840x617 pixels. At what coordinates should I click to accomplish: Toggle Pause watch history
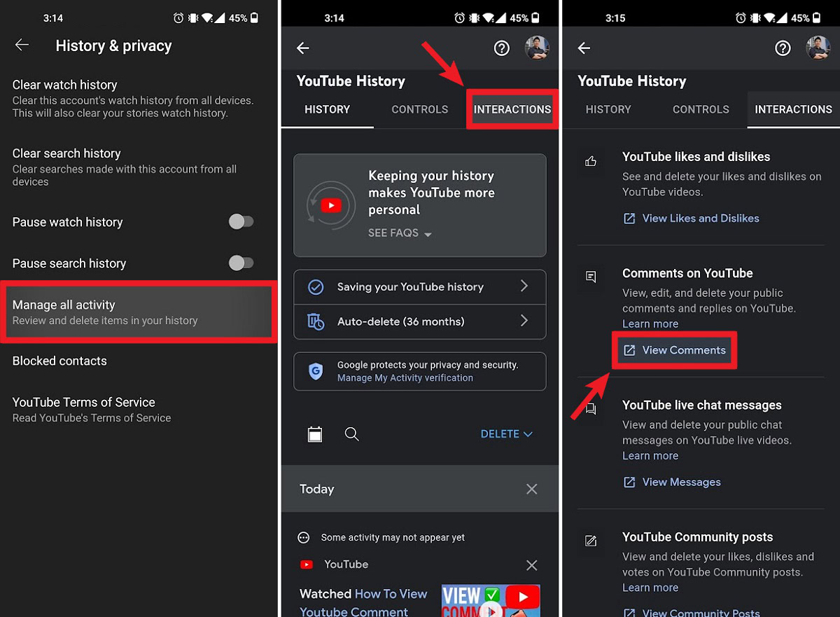[241, 221]
